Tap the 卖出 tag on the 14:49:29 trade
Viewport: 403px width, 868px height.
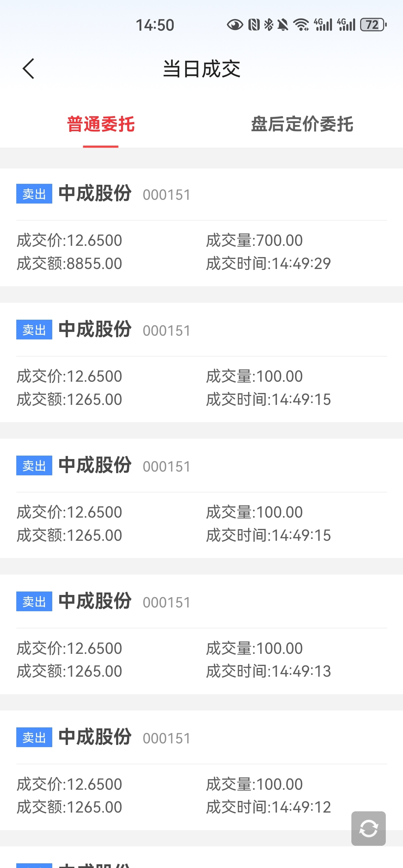coord(34,194)
